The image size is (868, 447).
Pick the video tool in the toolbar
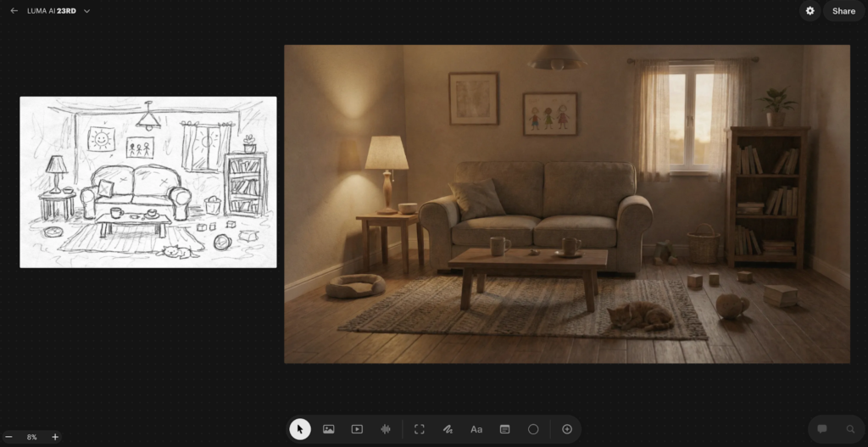(x=357, y=429)
